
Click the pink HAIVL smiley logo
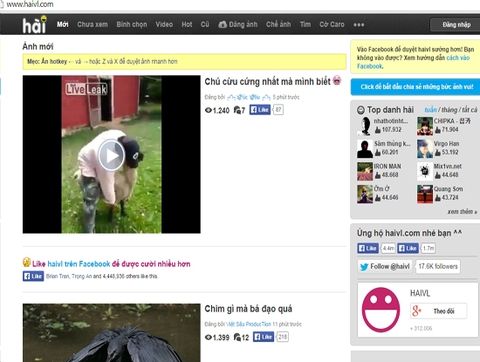click(381, 310)
